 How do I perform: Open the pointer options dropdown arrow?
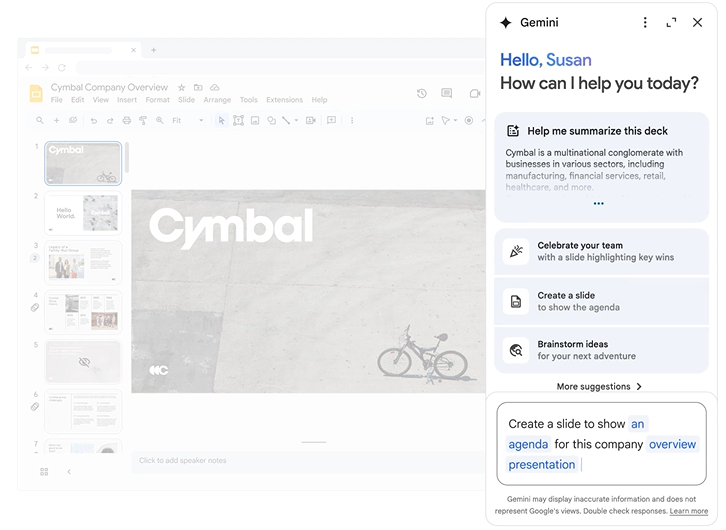456,120
